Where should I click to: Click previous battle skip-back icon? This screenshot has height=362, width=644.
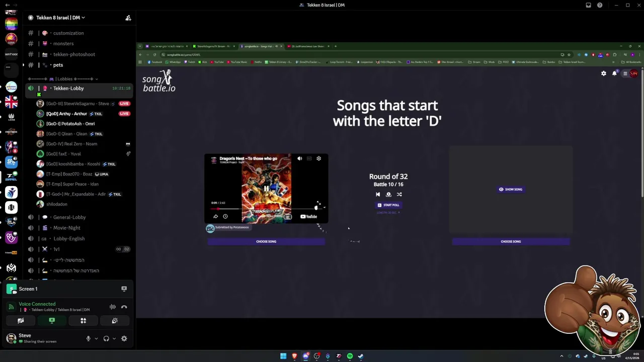378,195
